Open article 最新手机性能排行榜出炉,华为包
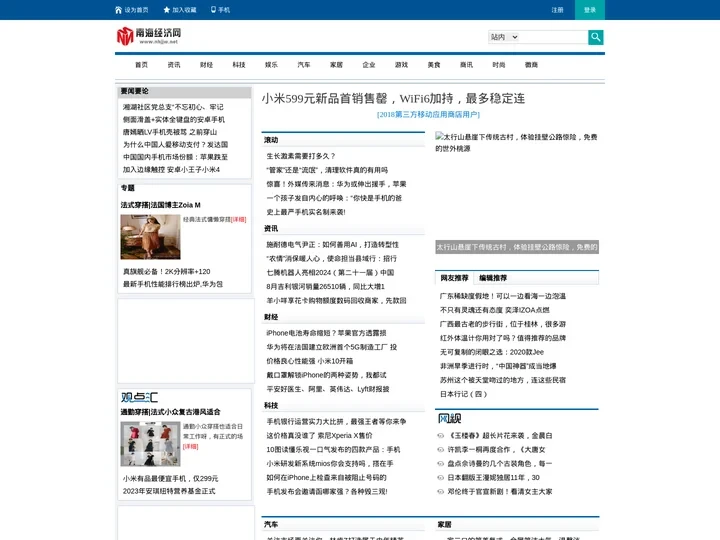The image size is (720, 540). click(x=173, y=284)
